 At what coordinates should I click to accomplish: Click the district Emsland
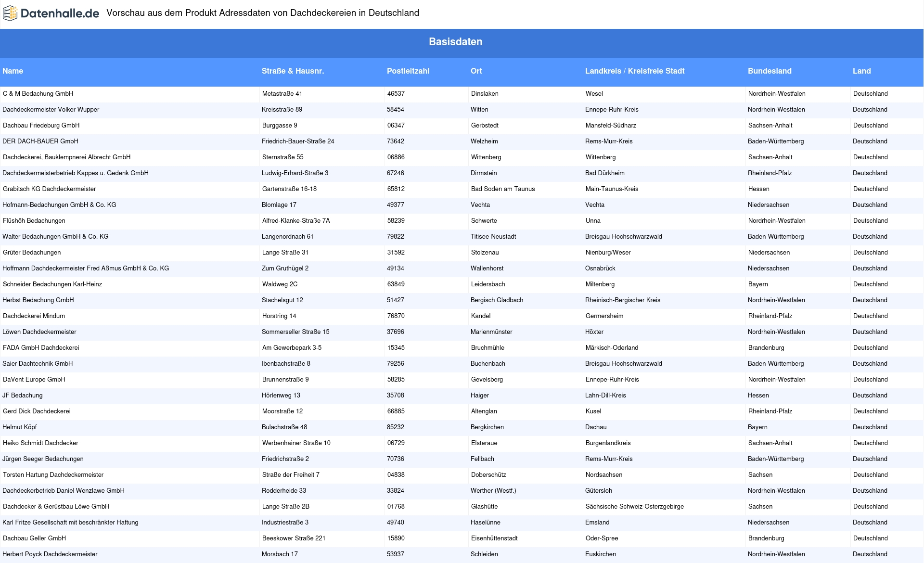pyautogui.click(x=597, y=523)
